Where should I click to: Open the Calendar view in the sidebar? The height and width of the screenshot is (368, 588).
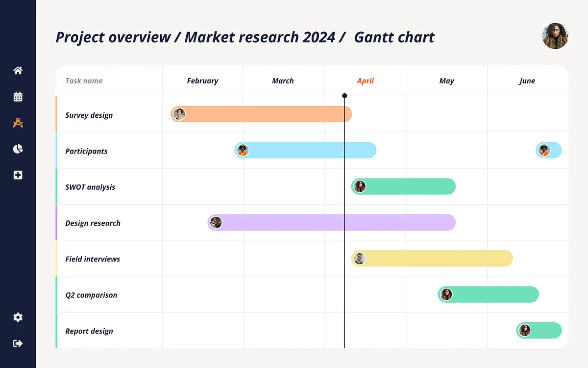point(18,97)
